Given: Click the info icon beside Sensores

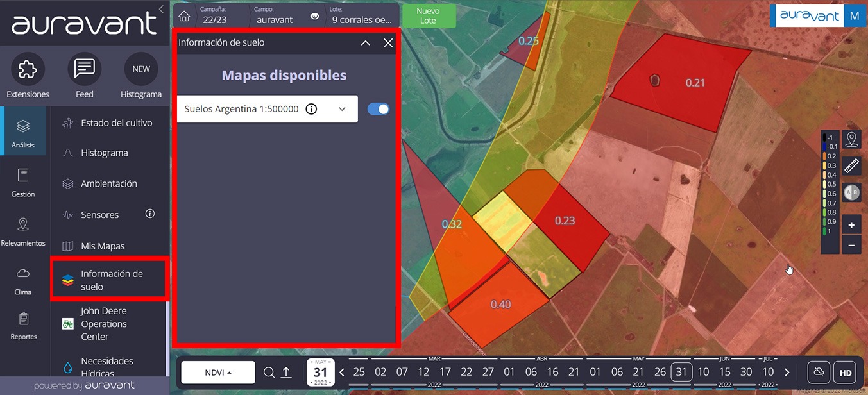Looking at the screenshot, I should 150,214.
